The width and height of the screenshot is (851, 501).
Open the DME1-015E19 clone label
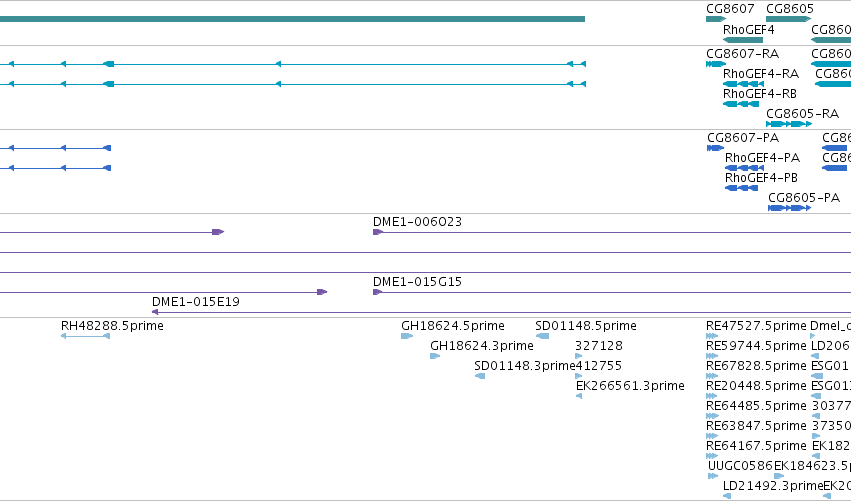tap(196, 302)
